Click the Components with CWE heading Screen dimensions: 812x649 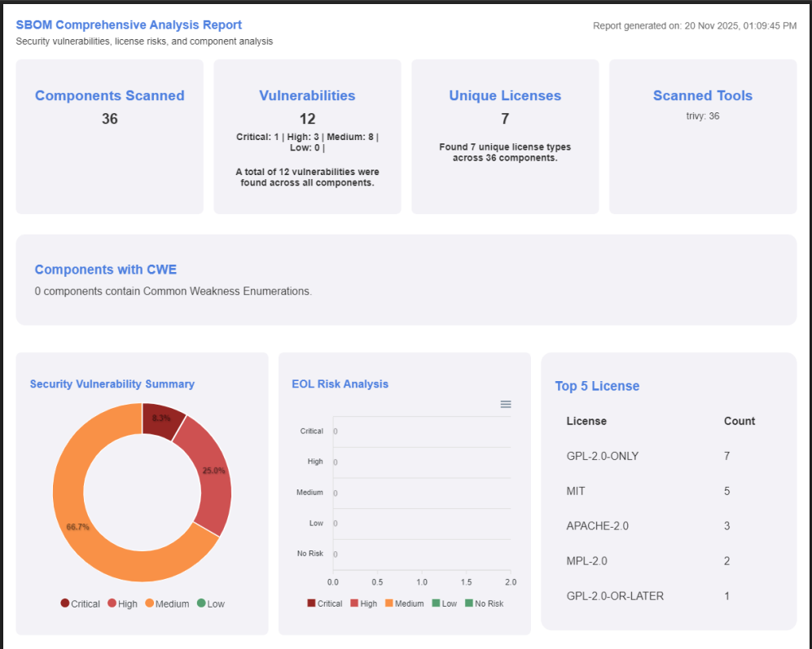click(x=105, y=270)
